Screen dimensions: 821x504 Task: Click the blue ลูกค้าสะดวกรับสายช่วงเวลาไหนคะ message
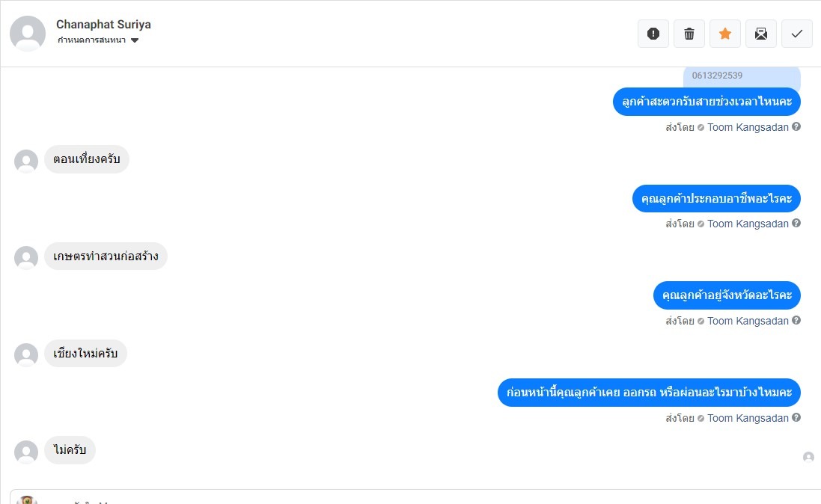706,102
